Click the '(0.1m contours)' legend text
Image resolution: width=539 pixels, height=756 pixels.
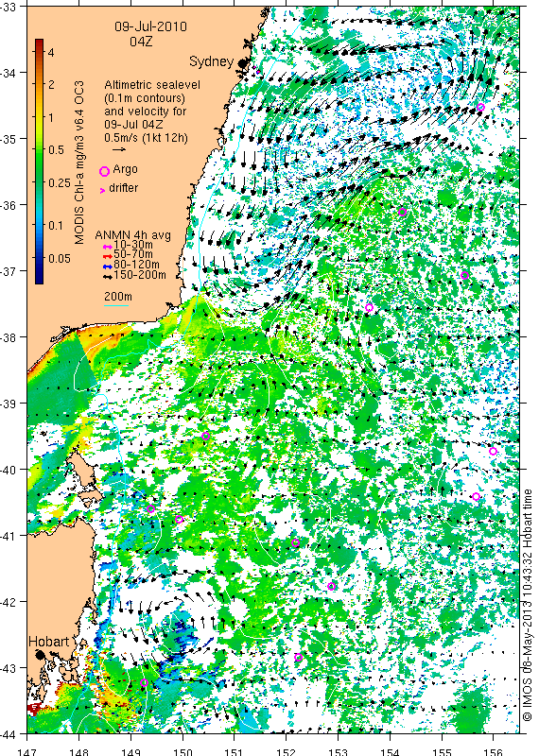145,98
